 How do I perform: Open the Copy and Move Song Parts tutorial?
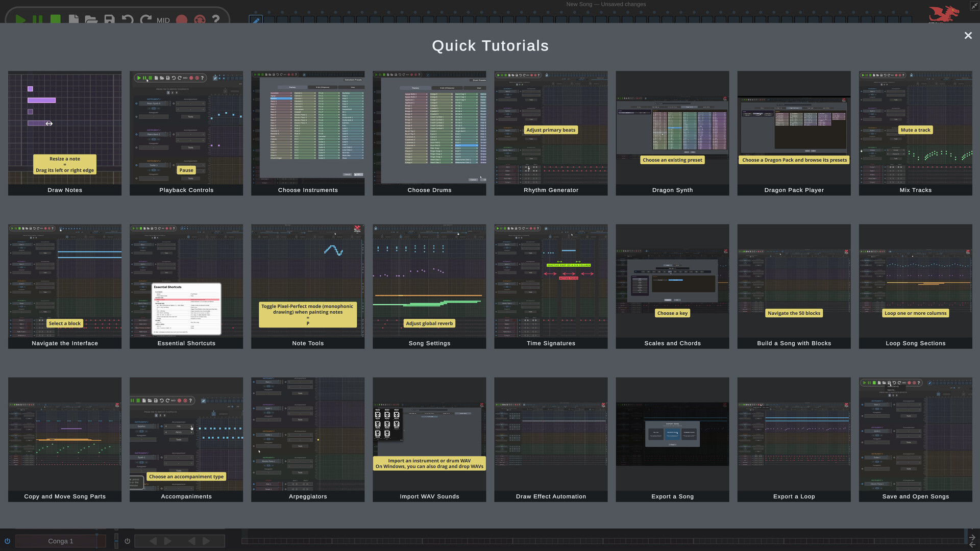tap(65, 439)
